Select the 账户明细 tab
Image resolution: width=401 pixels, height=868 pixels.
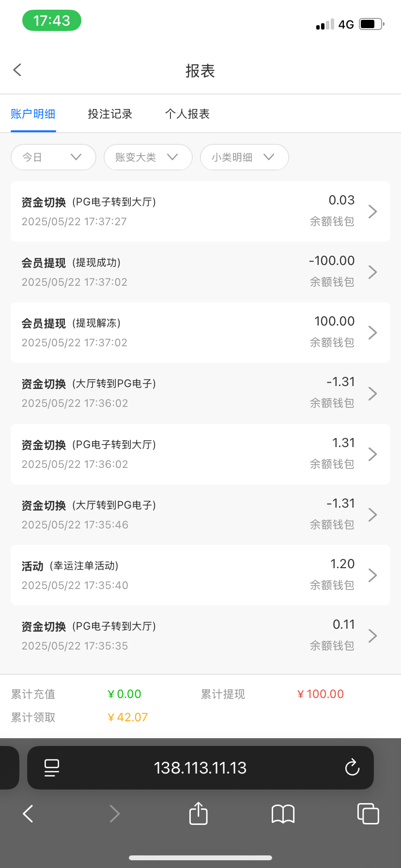pos(33,114)
